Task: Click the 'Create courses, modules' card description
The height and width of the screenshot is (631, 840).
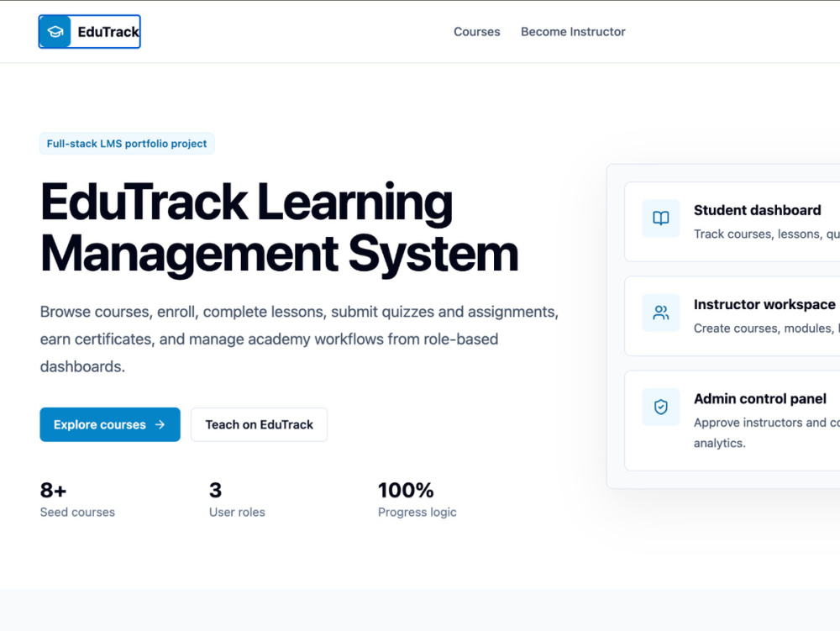Action: click(767, 329)
